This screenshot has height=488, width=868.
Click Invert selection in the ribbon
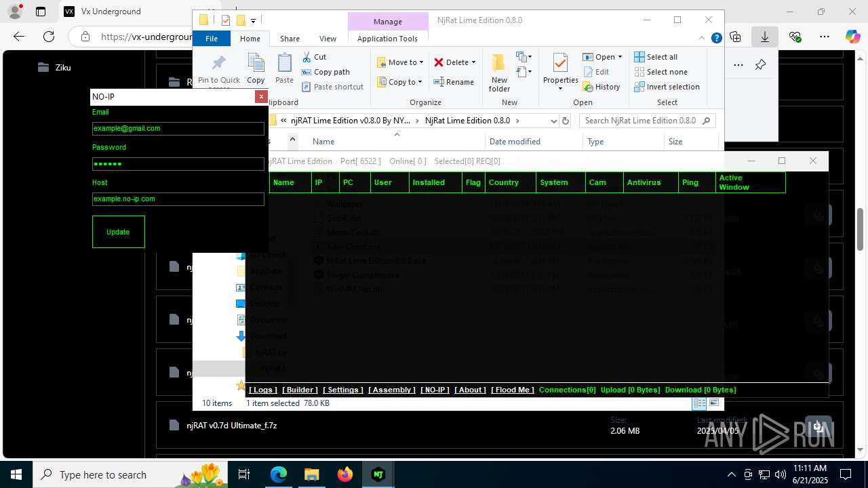pyautogui.click(x=667, y=87)
